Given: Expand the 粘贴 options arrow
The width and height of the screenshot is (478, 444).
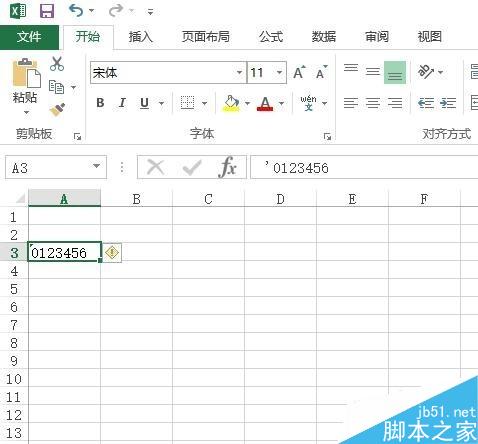Looking at the screenshot, I should (x=26, y=112).
